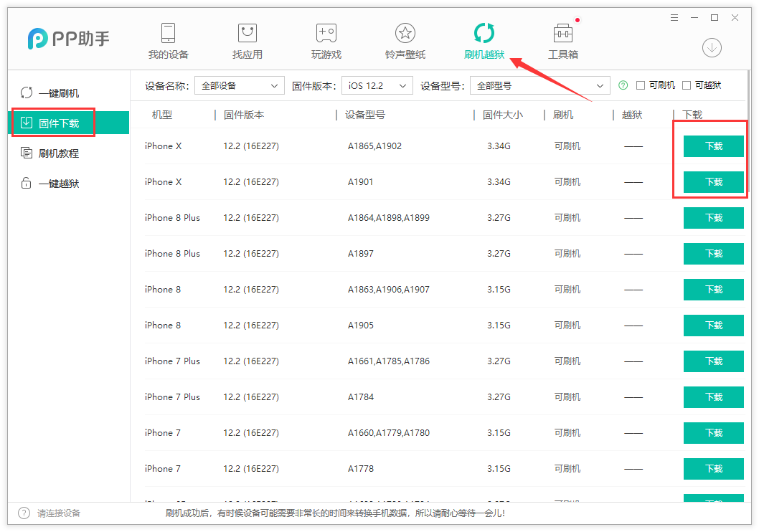
Task: Download iPhone 8 Plus A1897 firmware
Action: (x=714, y=253)
